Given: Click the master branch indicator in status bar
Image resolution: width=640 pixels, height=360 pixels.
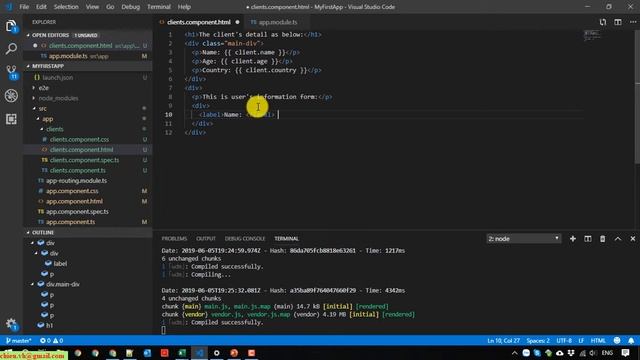Looking at the screenshot, I should [19, 340].
